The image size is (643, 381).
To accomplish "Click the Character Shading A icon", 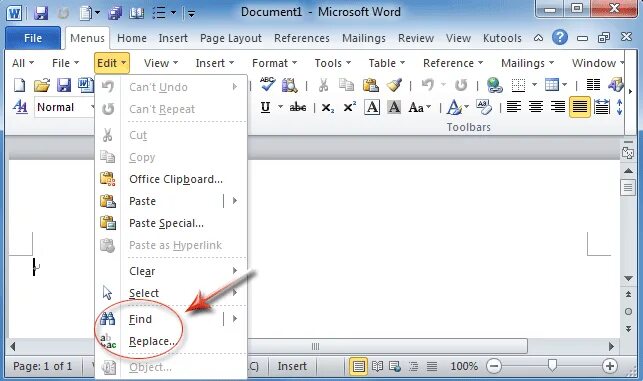I will pos(394,107).
